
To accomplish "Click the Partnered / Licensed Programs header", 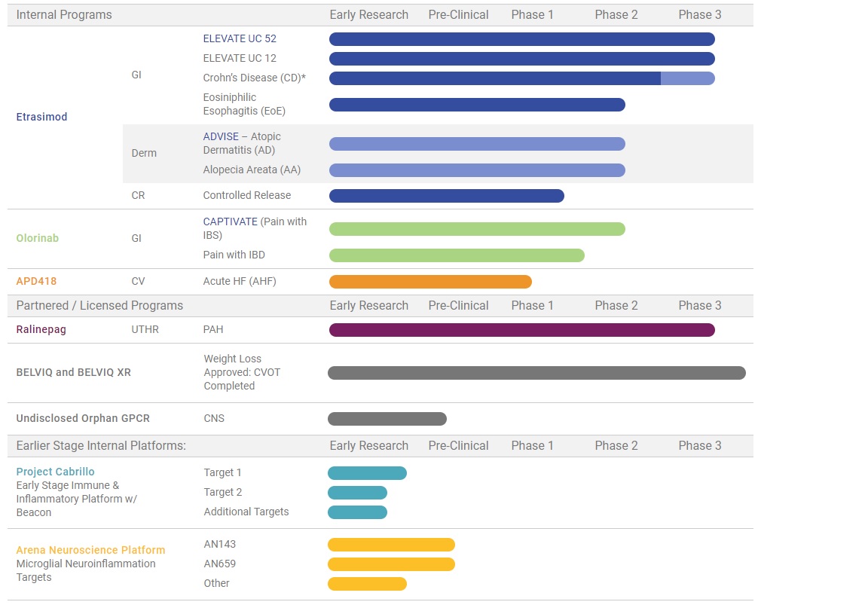I will point(99,306).
